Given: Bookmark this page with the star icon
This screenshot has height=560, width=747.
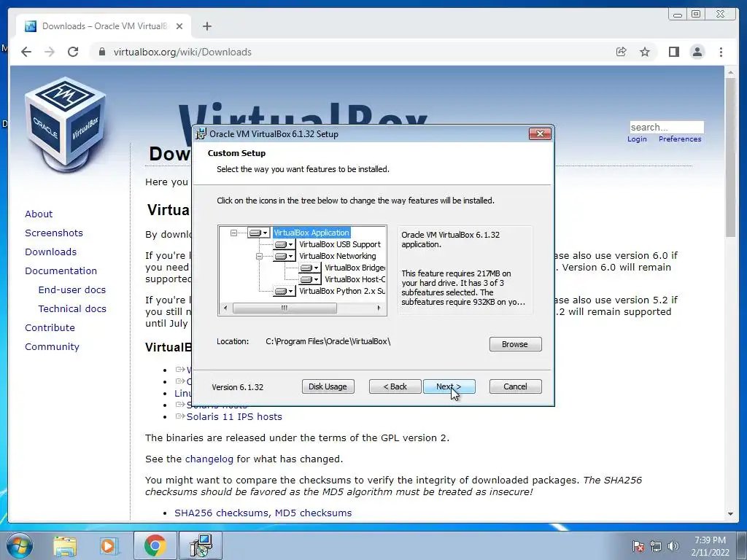Looking at the screenshot, I should (645, 52).
